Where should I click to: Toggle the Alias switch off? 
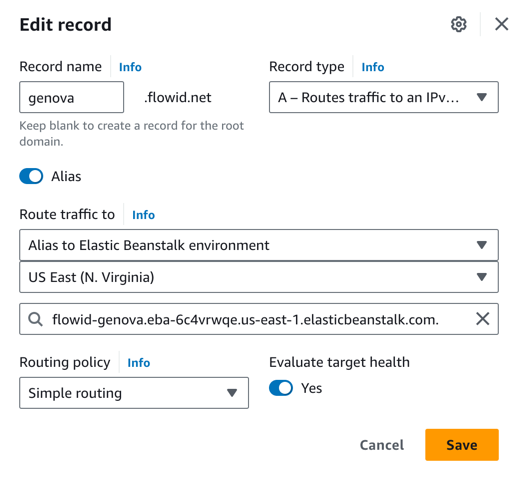pyautogui.click(x=31, y=176)
